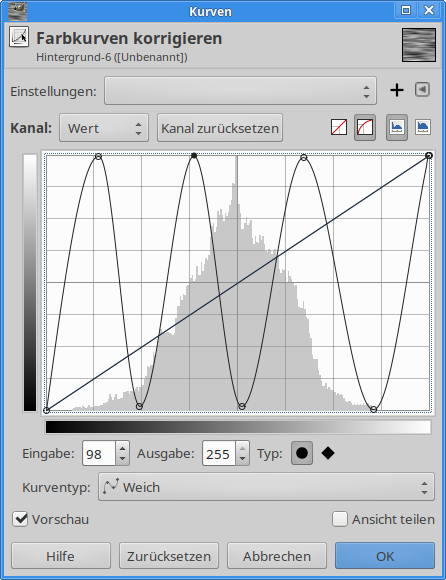Select the selected curve point at top
This screenshot has width=446, height=580.
click(x=194, y=156)
